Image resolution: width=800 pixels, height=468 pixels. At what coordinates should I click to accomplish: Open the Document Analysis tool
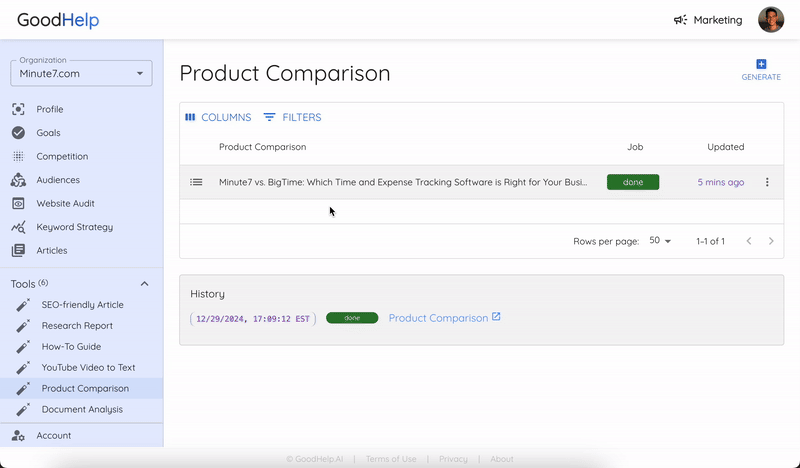coord(82,409)
